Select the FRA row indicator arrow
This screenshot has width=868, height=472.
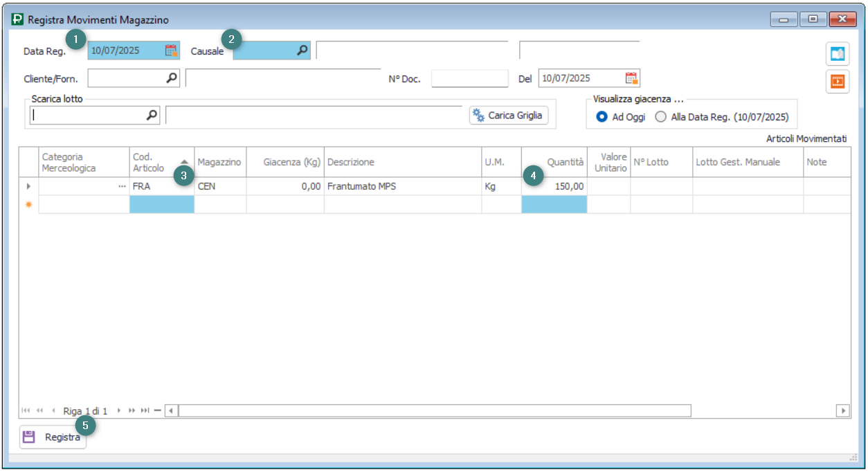point(28,187)
